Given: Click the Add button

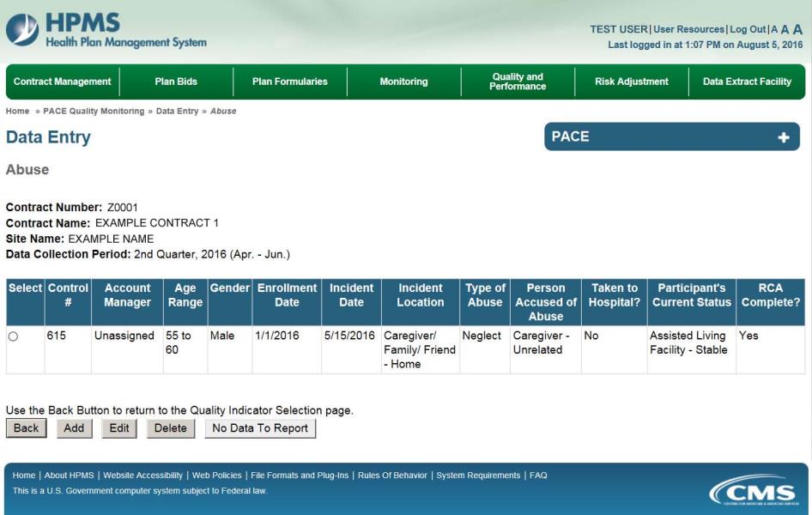Looking at the screenshot, I should 74,428.
